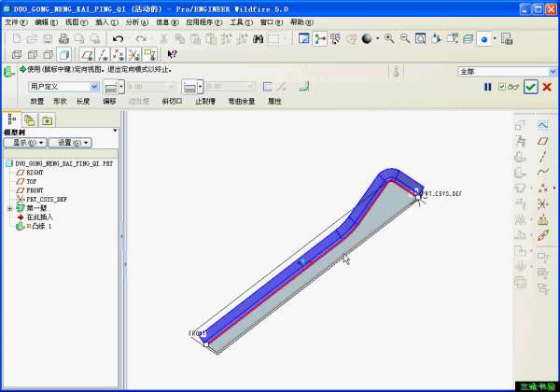
Task: Click the print icon in top toolbar
Action: [x=63, y=39]
